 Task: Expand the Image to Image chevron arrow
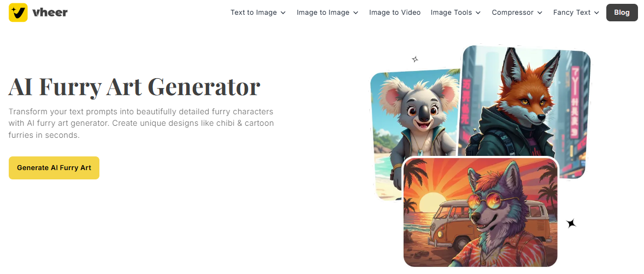pos(356,13)
